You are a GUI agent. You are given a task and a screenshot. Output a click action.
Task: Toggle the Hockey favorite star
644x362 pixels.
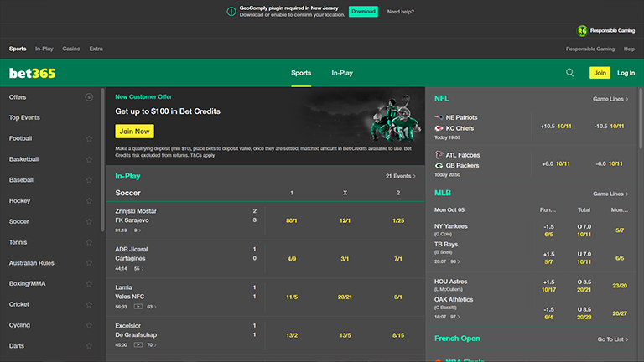point(89,201)
